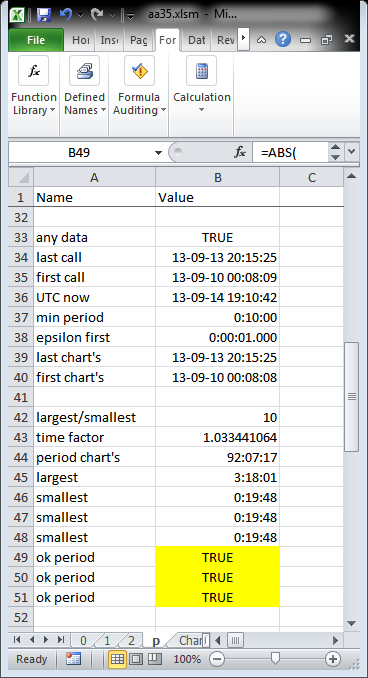Open Microsoft Excel Help question mark
The image size is (368, 678).
283,39
